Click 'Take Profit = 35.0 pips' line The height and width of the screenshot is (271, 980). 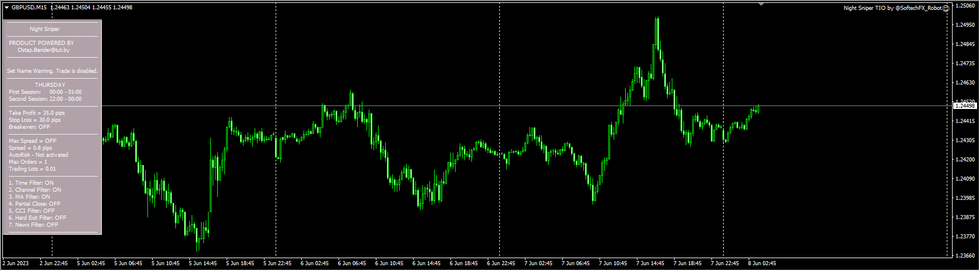(37, 113)
